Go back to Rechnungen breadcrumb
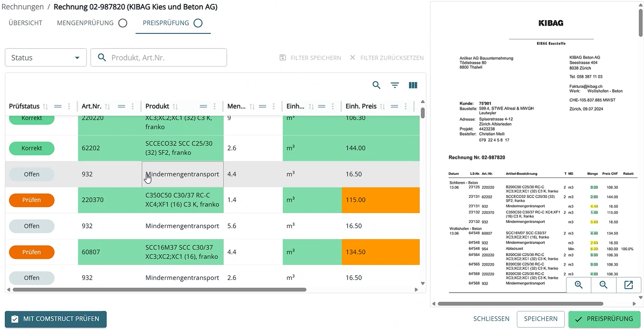This screenshot has height=330, width=644. pos(23,7)
